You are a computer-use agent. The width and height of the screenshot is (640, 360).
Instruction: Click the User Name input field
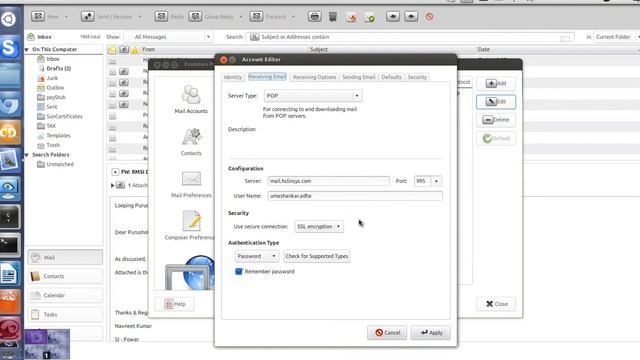[355, 196]
